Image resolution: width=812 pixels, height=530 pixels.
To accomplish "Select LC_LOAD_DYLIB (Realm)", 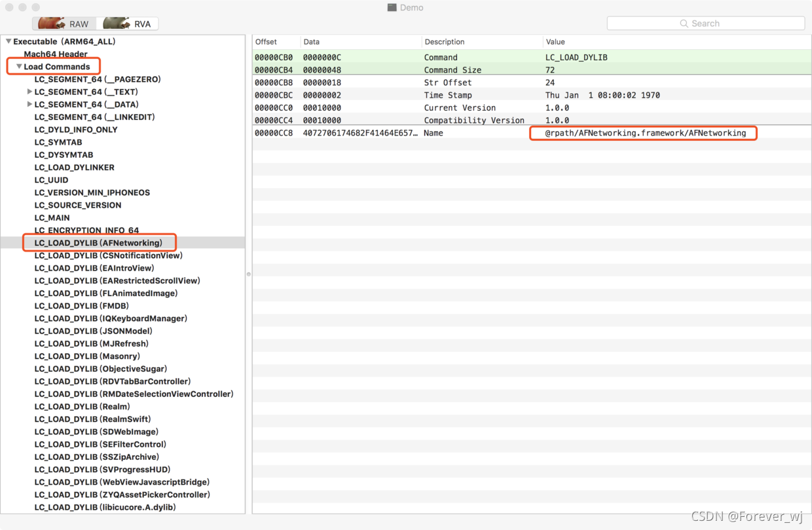I will 82,406.
